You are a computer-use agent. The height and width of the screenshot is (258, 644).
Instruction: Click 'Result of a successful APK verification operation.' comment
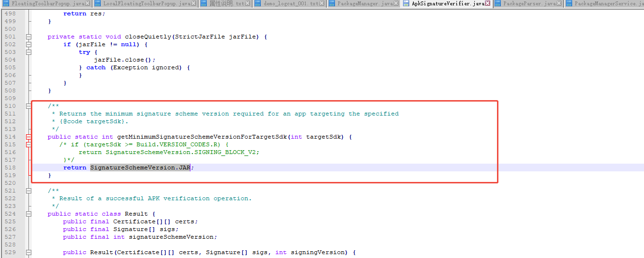click(x=156, y=198)
